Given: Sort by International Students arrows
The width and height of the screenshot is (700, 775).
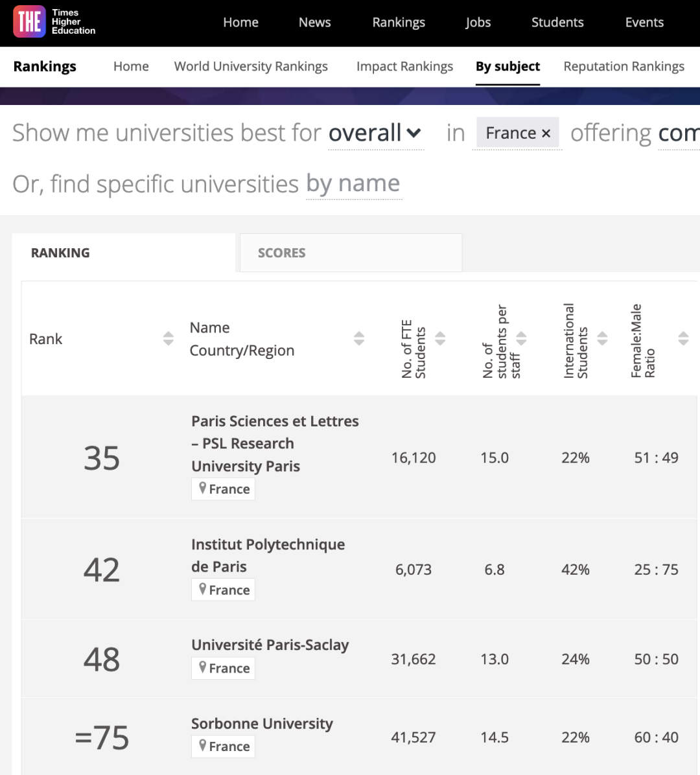Looking at the screenshot, I should (x=602, y=338).
